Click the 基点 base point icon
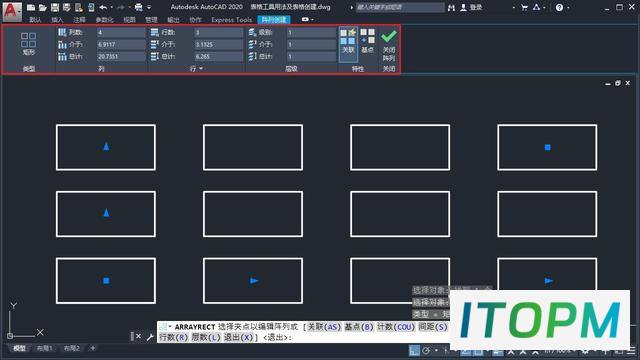This screenshot has height=360, width=640. pos(367,41)
